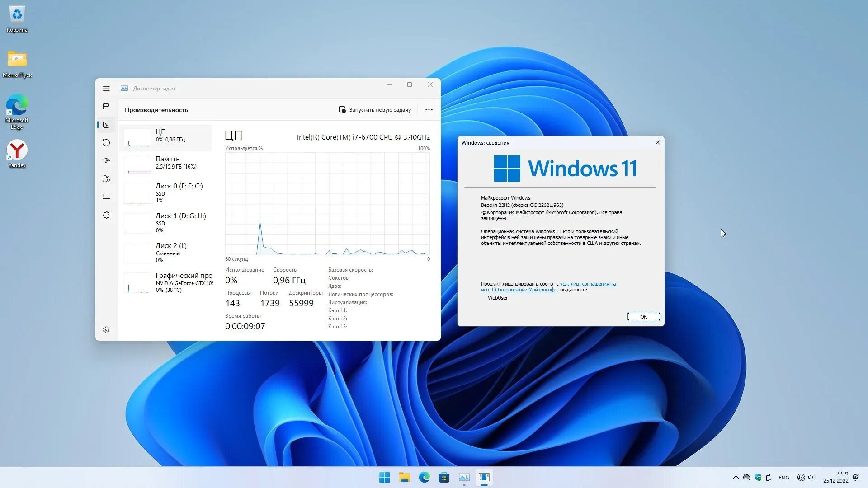Show hidden tray icons chevron

(736, 477)
